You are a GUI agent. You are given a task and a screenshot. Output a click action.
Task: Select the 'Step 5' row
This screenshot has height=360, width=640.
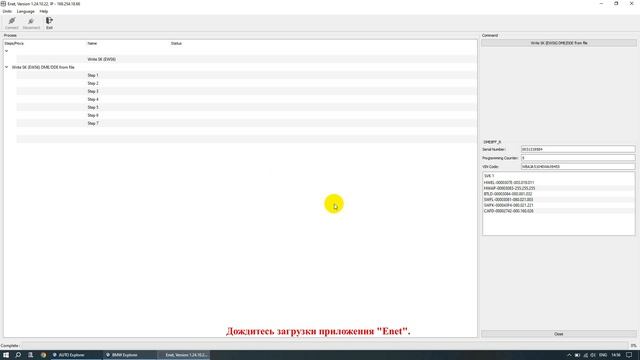tap(246, 107)
